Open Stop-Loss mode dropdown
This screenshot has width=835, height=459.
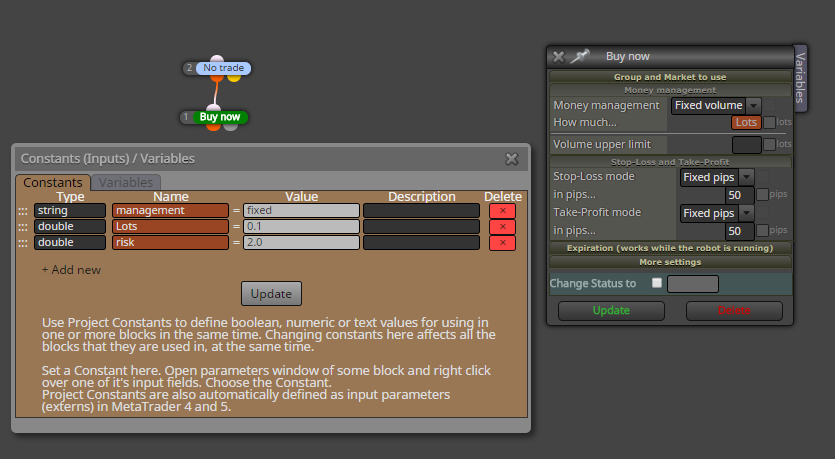click(716, 177)
